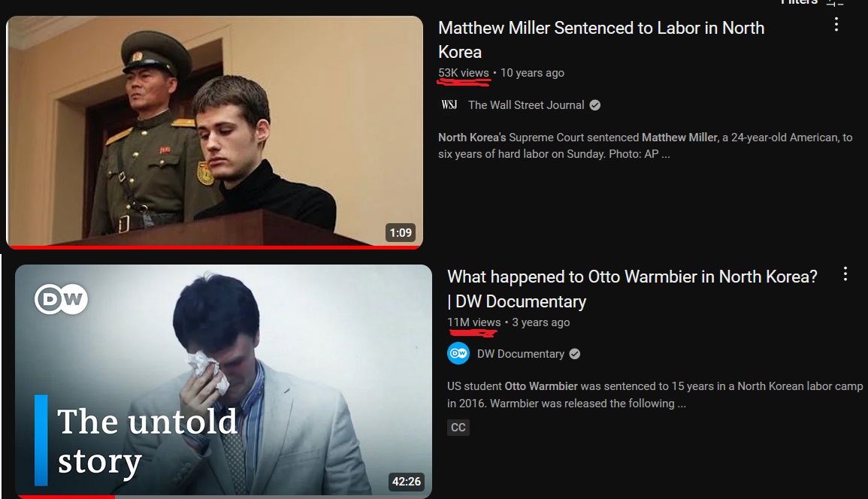Open the Filters options icon
The image size is (868, 499).
click(834, 3)
